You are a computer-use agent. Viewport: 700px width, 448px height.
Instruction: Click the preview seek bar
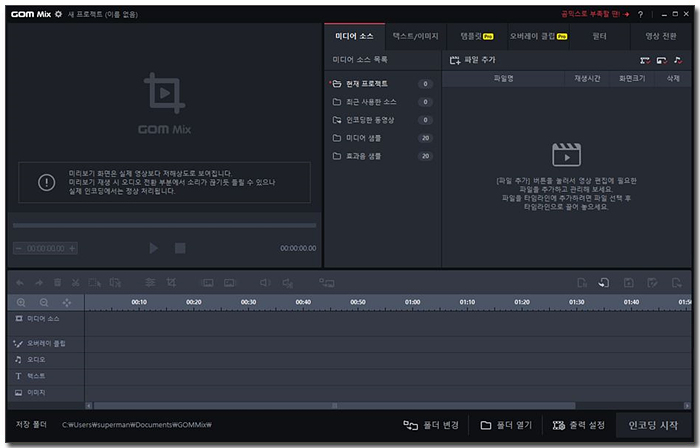coord(164,225)
